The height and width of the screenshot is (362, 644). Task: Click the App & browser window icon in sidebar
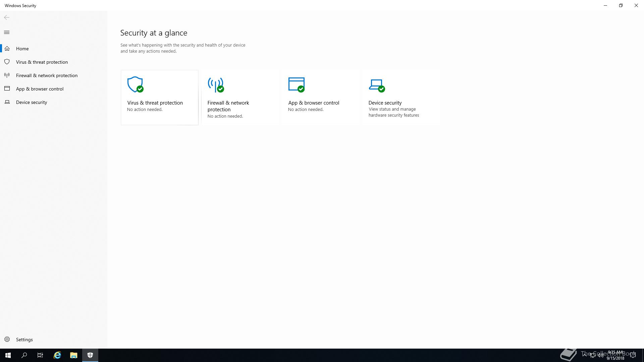click(7, 89)
